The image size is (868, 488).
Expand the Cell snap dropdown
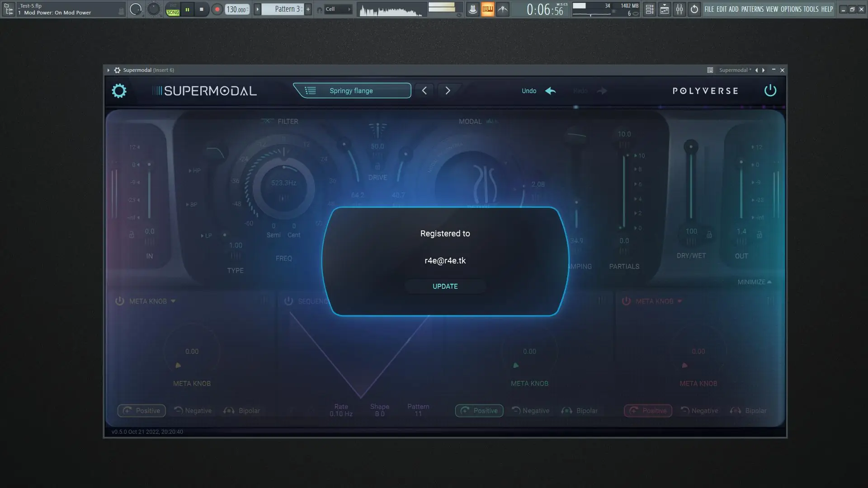pyautogui.click(x=337, y=9)
